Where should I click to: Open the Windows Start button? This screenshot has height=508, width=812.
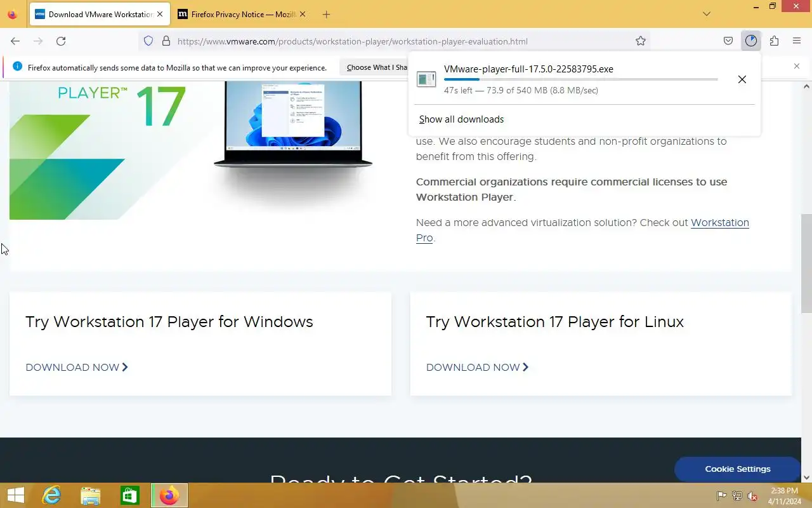click(x=15, y=495)
